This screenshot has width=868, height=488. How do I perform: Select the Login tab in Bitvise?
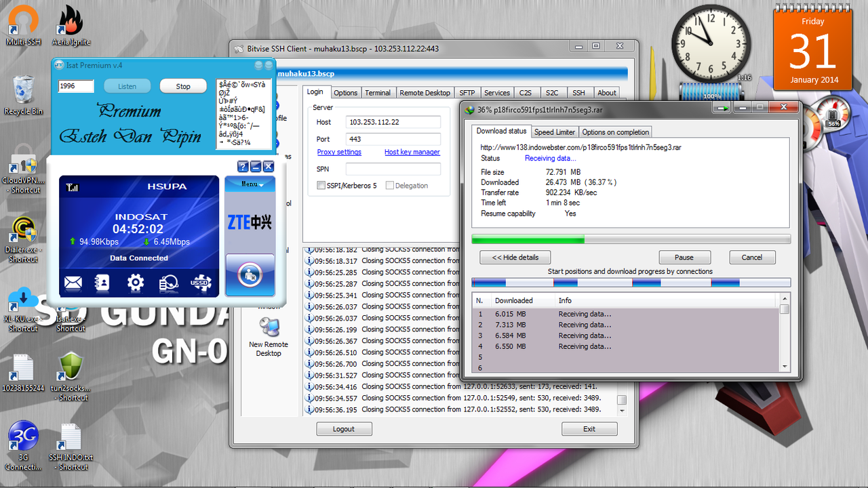[315, 91]
